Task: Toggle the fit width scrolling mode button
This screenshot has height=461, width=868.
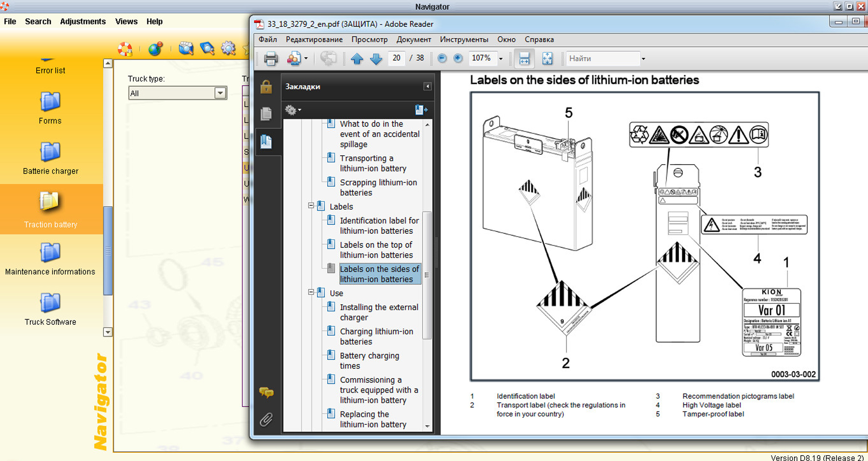Action: tap(524, 59)
